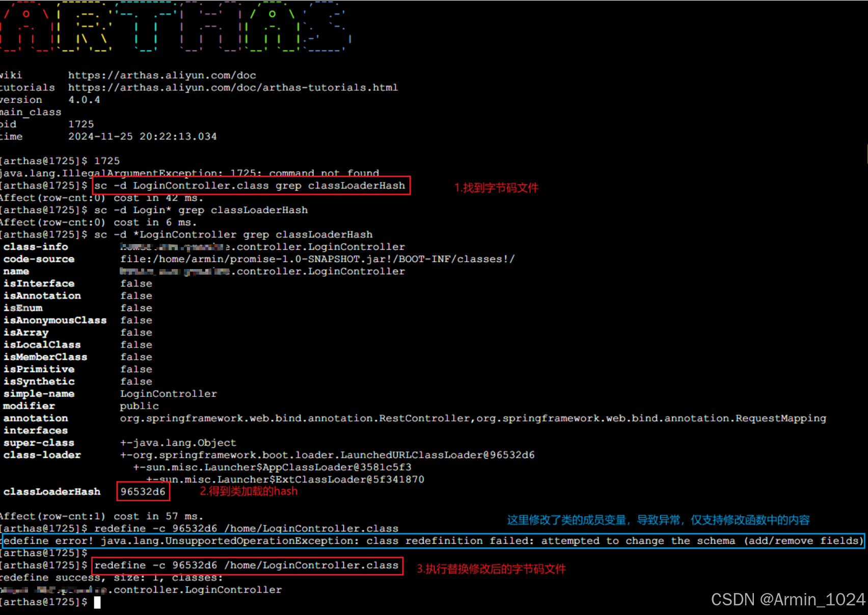Image resolution: width=868 pixels, height=615 pixels.
Task: Click the 'cost in 6 ms.' line
Action: click(98, 222)
